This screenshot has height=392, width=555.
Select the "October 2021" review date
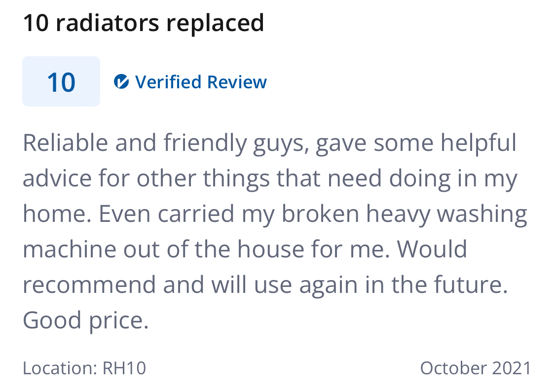click(476, 368)
